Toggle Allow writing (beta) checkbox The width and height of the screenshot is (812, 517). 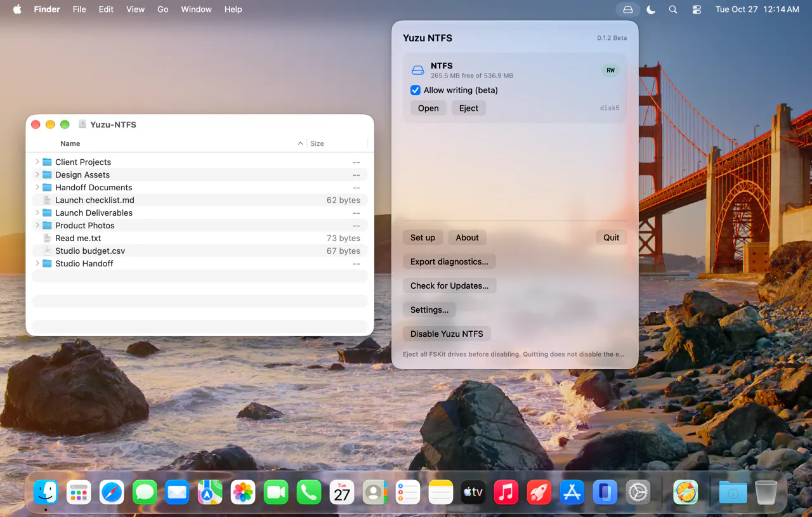(416, 90)
